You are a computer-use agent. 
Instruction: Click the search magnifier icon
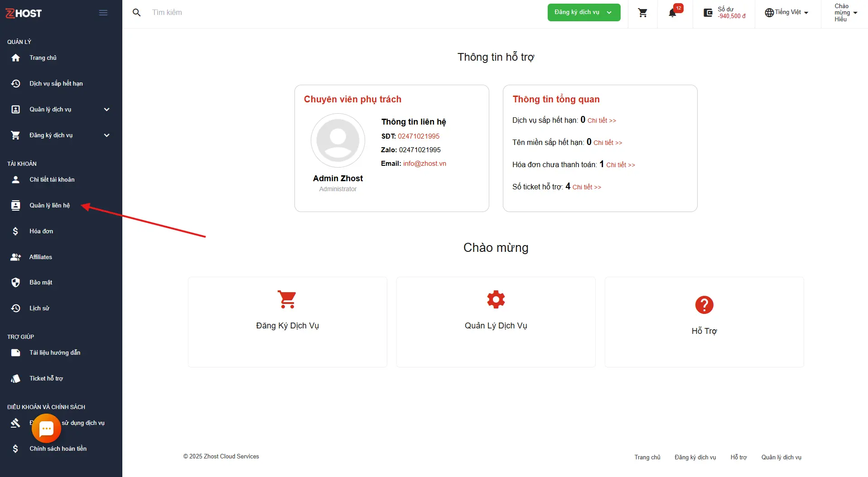click(136, 13)
